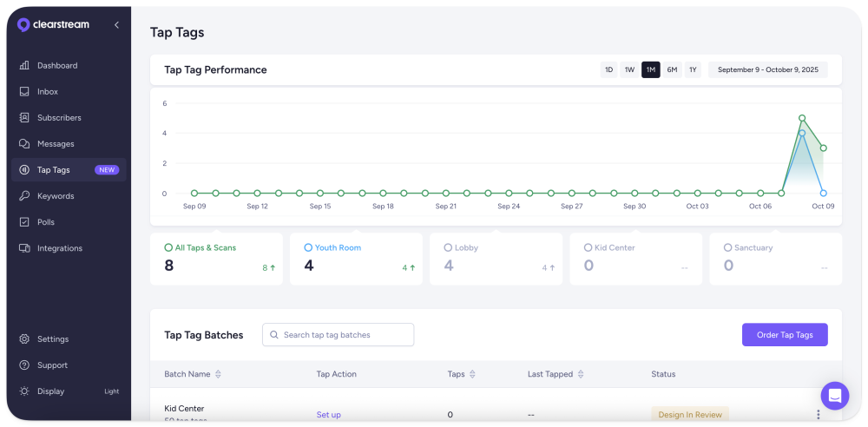Switch to the 6M time range
This screenshot has height=427, width=868.
tap(672, 69)
